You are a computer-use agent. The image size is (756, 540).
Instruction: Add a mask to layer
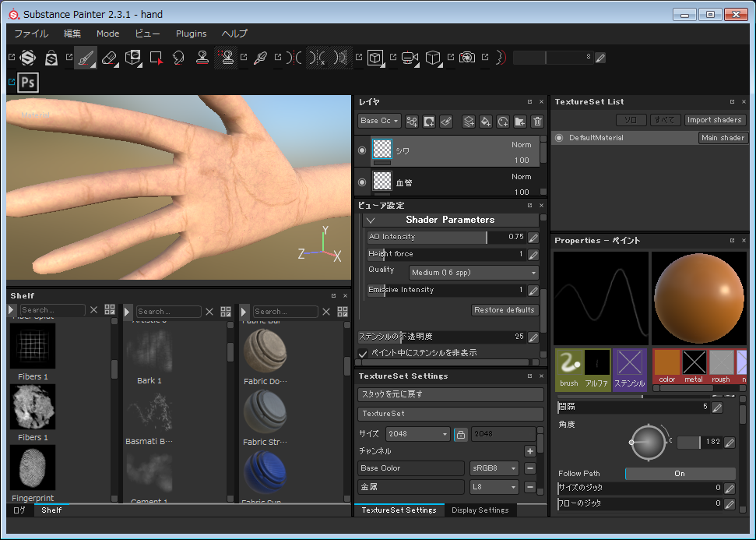point(429,122)
